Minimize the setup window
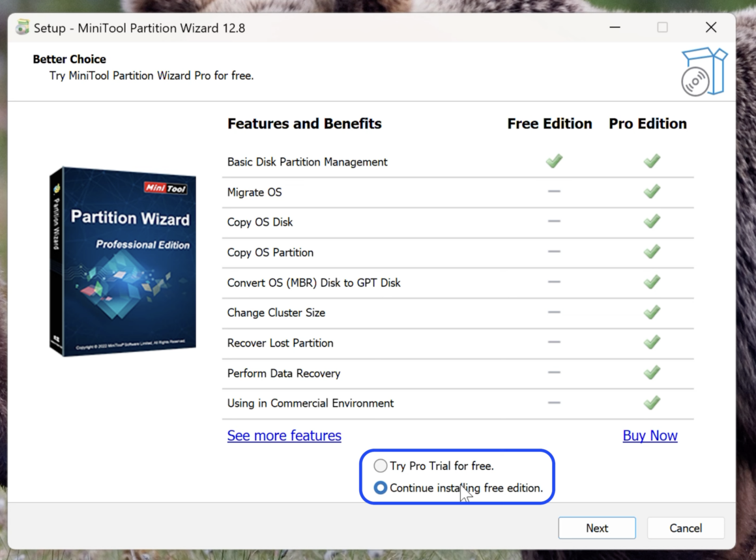The width and height of the screenshot is (756, 560). point(615,27)
